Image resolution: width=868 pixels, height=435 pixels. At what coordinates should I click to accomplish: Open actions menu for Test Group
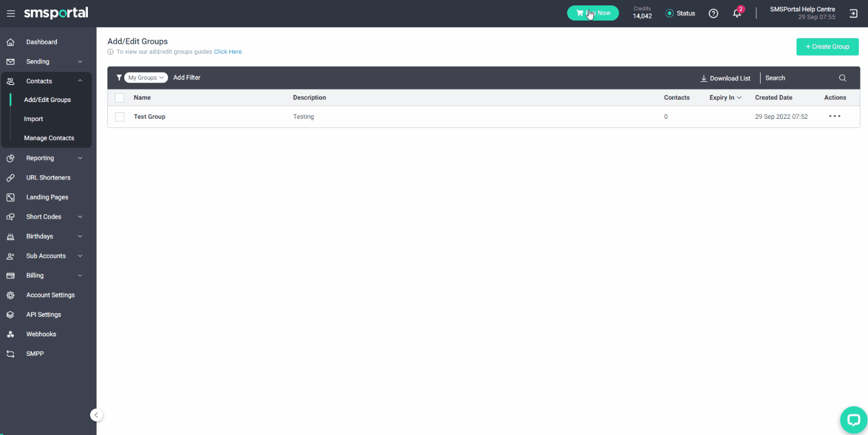click(x=834, y=117)
